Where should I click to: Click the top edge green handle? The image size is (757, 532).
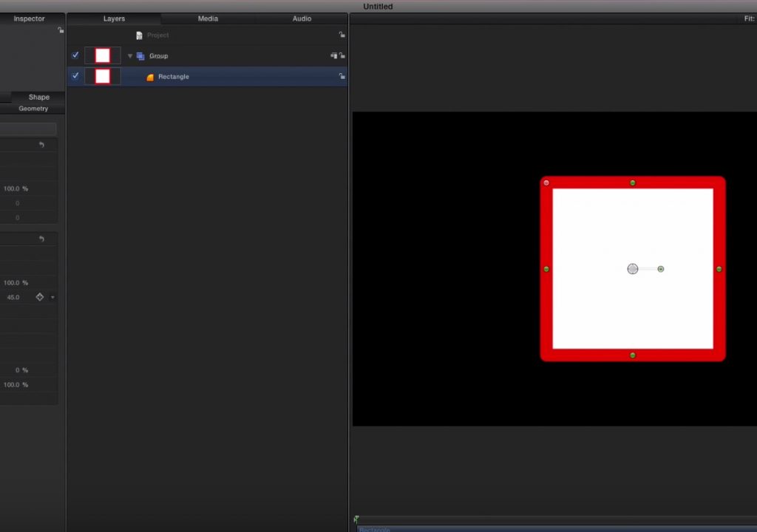(x=633, y=183)
